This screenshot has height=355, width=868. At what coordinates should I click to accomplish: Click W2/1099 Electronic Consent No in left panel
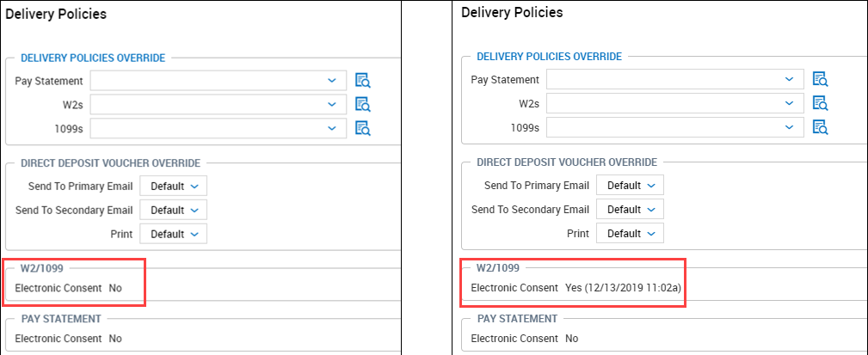click(115, 288)
